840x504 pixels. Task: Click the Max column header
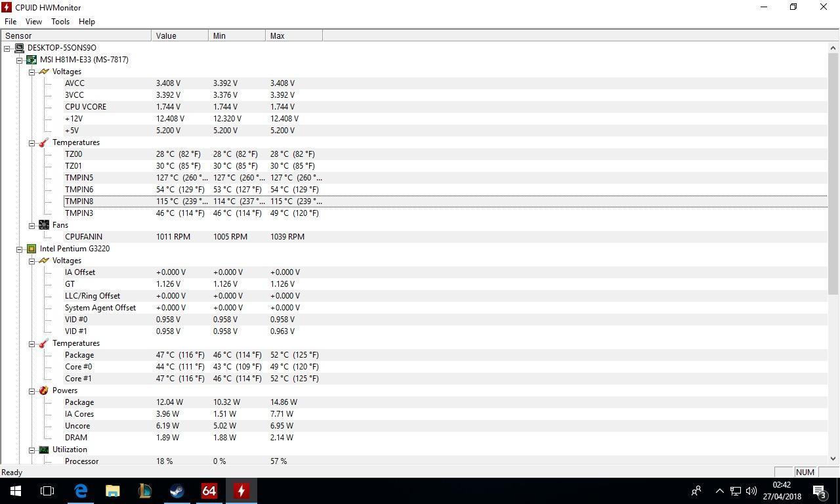pos(294,35)
